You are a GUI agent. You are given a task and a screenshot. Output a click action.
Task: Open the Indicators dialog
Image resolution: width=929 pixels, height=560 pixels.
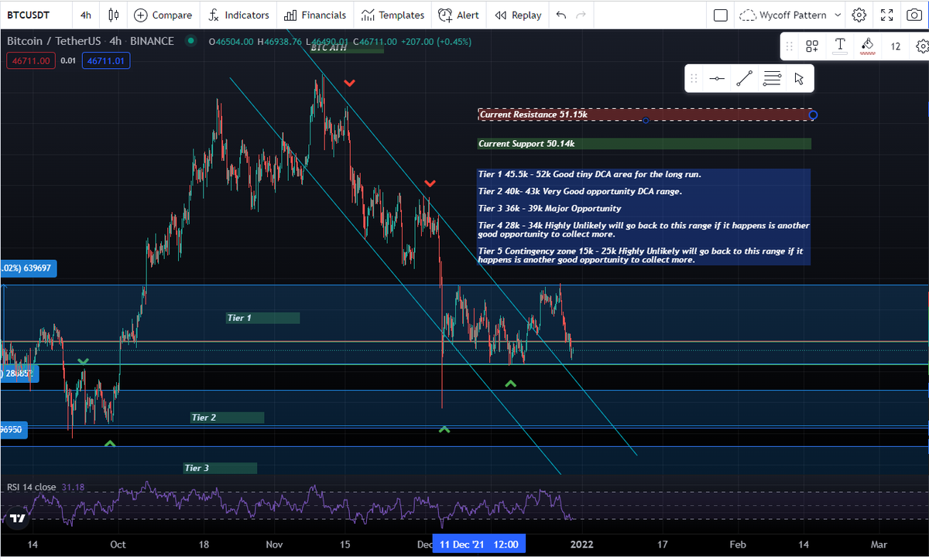tap(239, 15)
